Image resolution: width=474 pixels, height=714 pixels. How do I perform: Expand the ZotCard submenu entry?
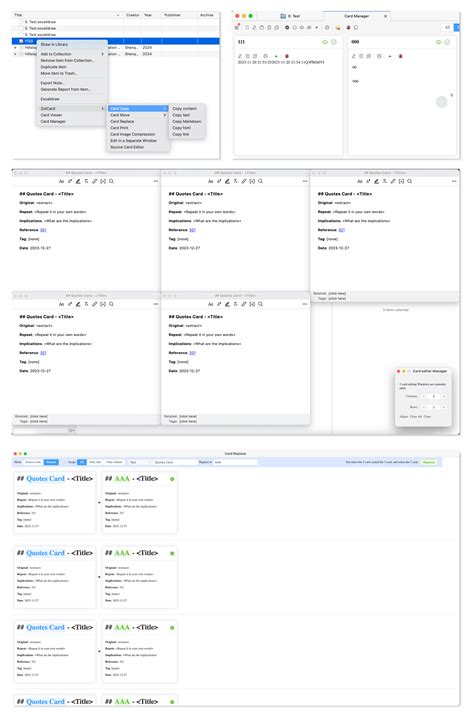[71, 108]
